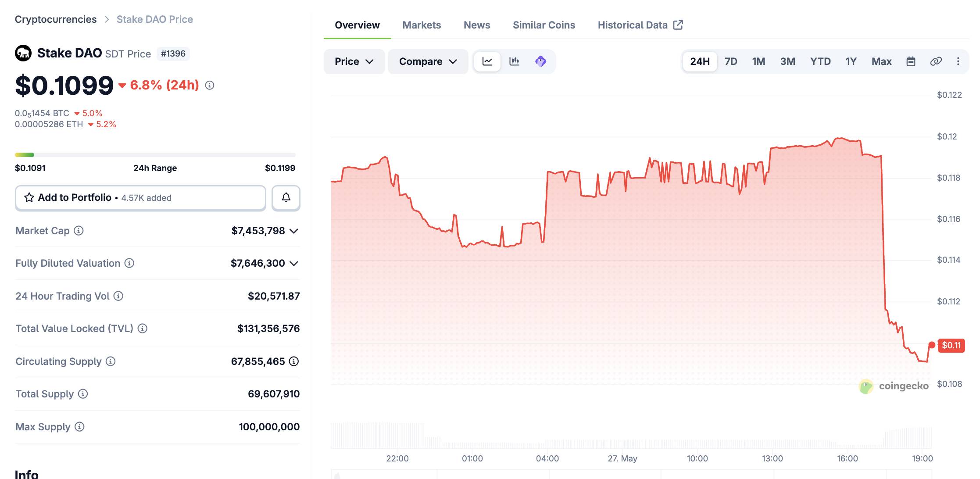Click Market Cap info icon
980x479 pixels.
tap(79, 231)
